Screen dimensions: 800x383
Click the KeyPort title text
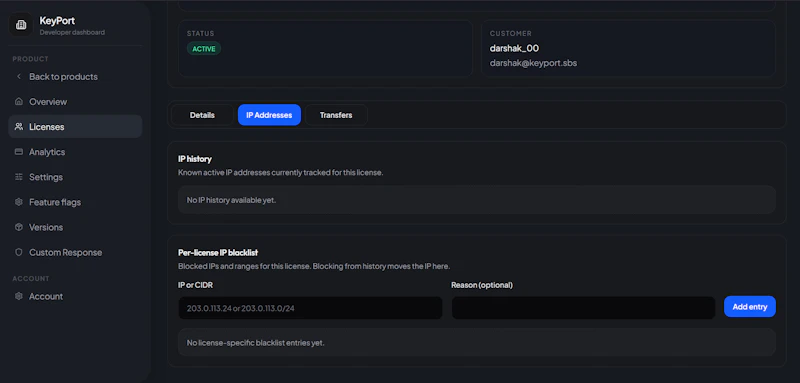(x=57, y=21)
